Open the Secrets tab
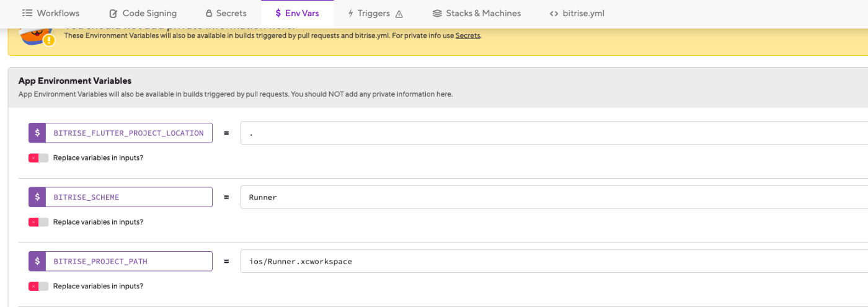 [x=226, y=13]
